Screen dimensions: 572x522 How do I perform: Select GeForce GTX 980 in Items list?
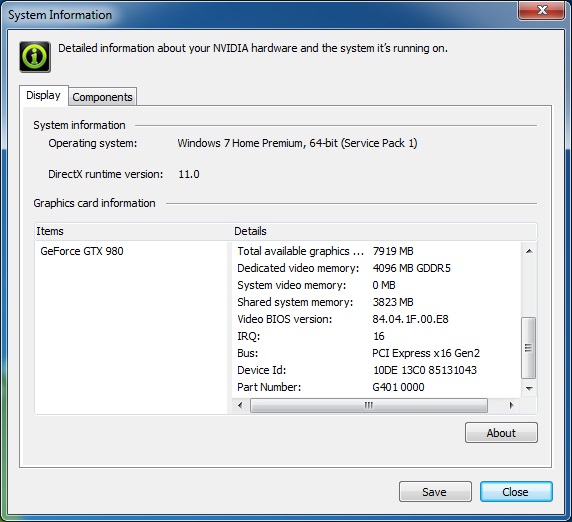pos(82,251)
